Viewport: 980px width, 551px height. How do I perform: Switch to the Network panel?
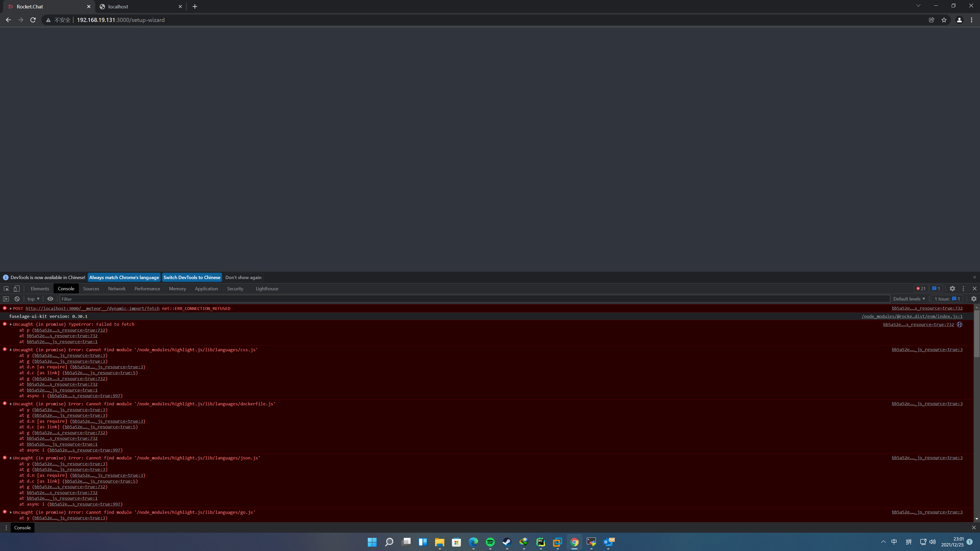pyautogui.click(x=116, y=289)
